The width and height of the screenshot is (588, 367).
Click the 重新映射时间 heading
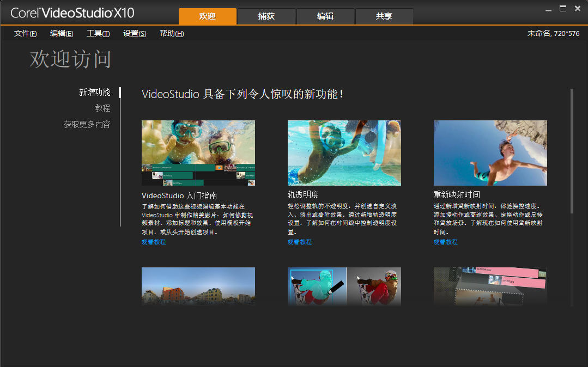(x=457, y=194)
